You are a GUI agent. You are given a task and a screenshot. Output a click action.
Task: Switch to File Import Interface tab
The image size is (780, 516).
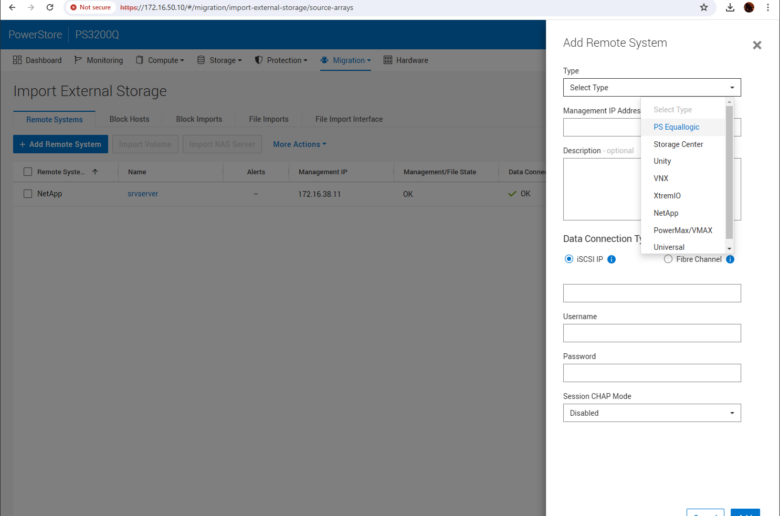[x=349, y=119]
